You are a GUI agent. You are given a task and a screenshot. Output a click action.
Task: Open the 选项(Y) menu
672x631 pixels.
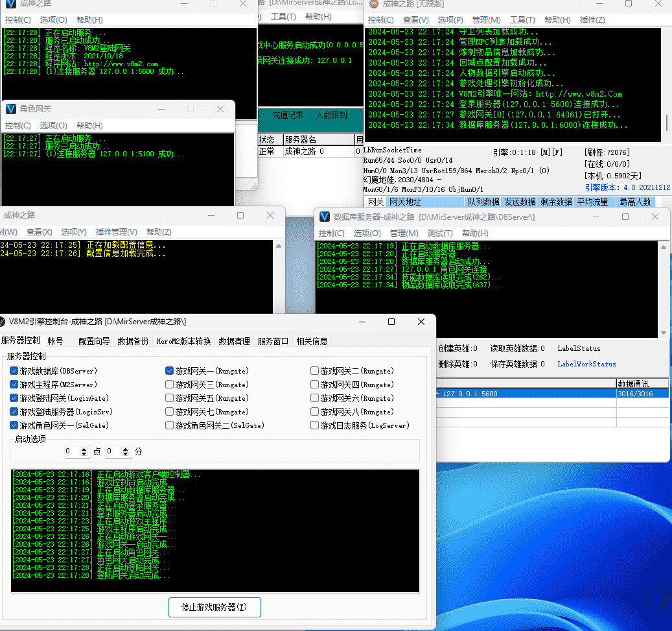point(74,232)
